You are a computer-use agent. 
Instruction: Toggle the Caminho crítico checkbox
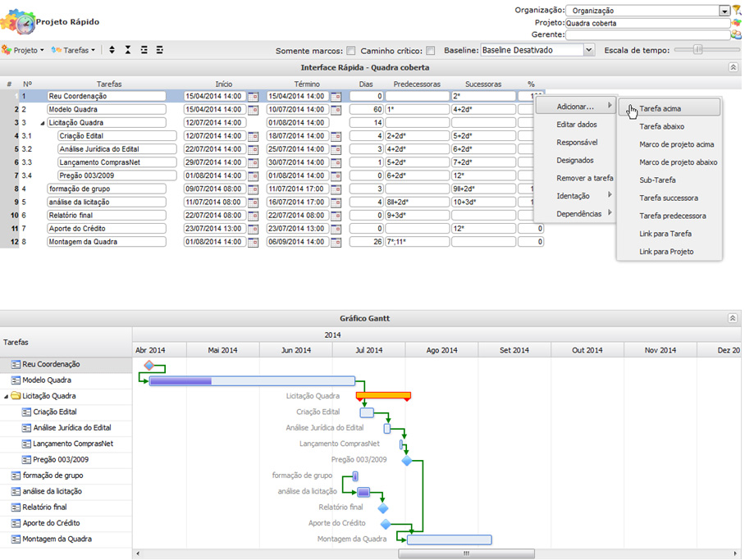431,50
